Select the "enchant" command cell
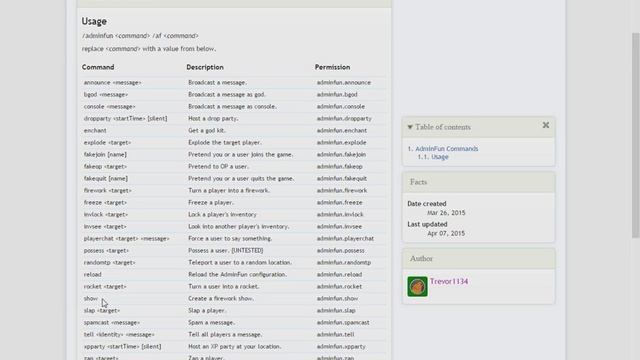 click(95, 131)
